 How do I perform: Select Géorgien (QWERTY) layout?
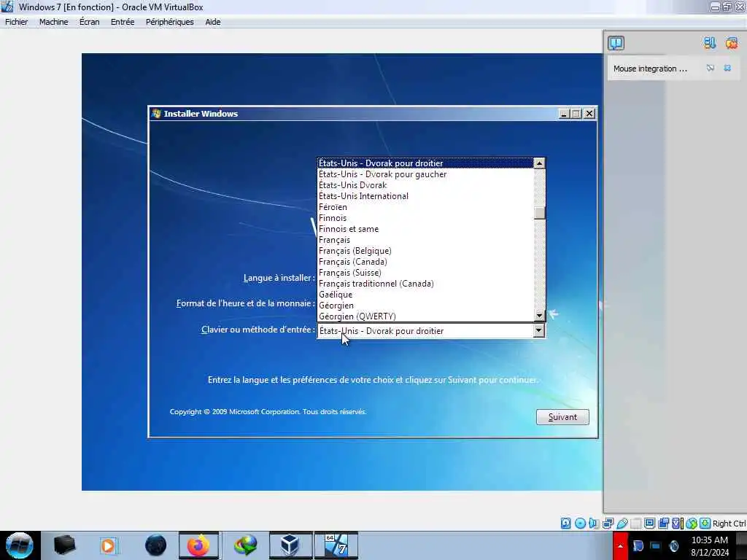pyautogui.click(x=425, y=316)
